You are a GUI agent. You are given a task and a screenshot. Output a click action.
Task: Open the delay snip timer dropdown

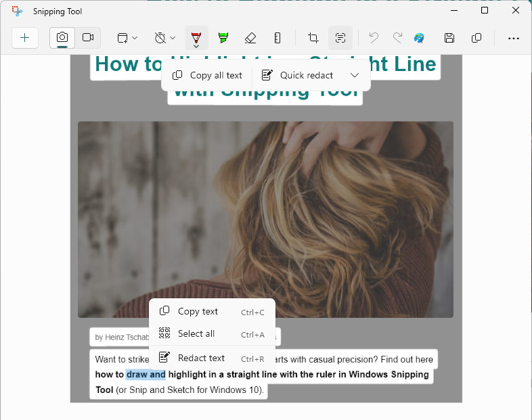tap(165, 38)
